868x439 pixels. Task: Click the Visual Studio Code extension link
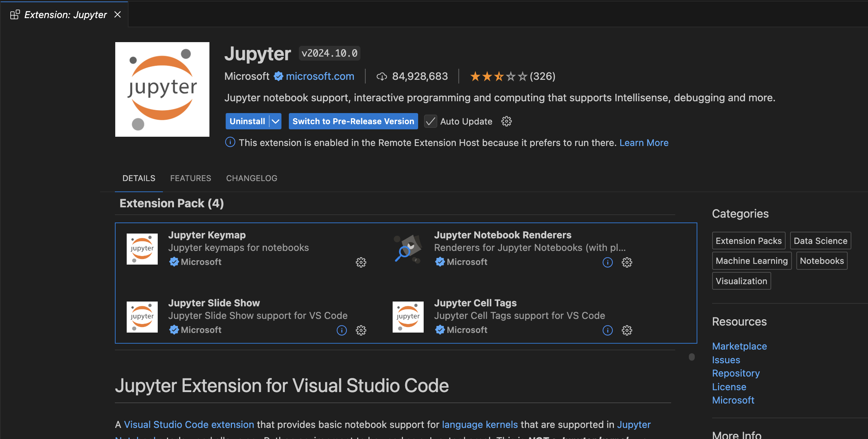(x=189, y=425)
